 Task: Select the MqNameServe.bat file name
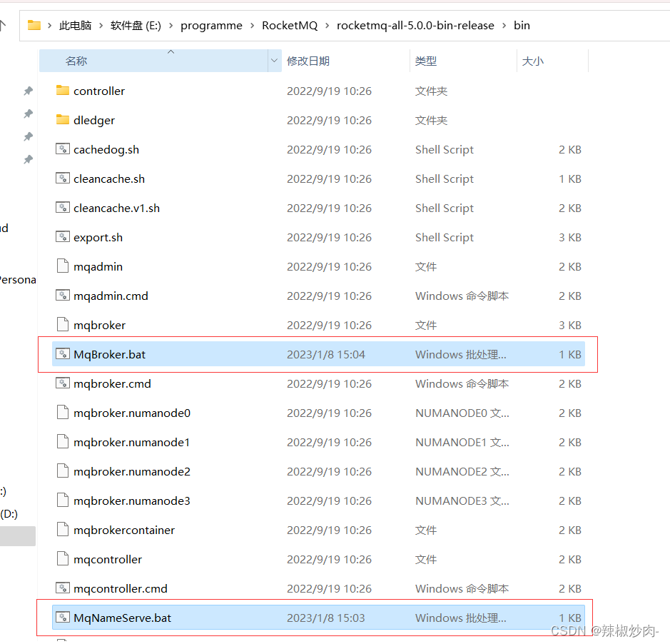click(x=122, y=618)
